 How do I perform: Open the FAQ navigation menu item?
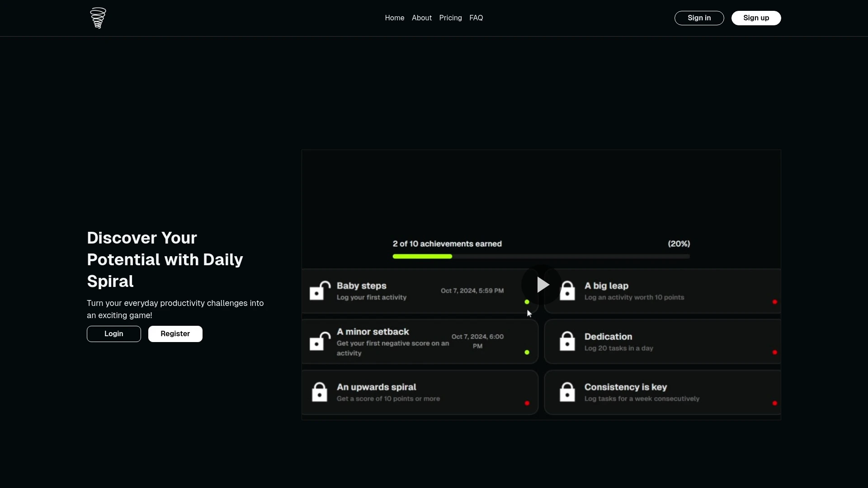[x=476, y=18]
